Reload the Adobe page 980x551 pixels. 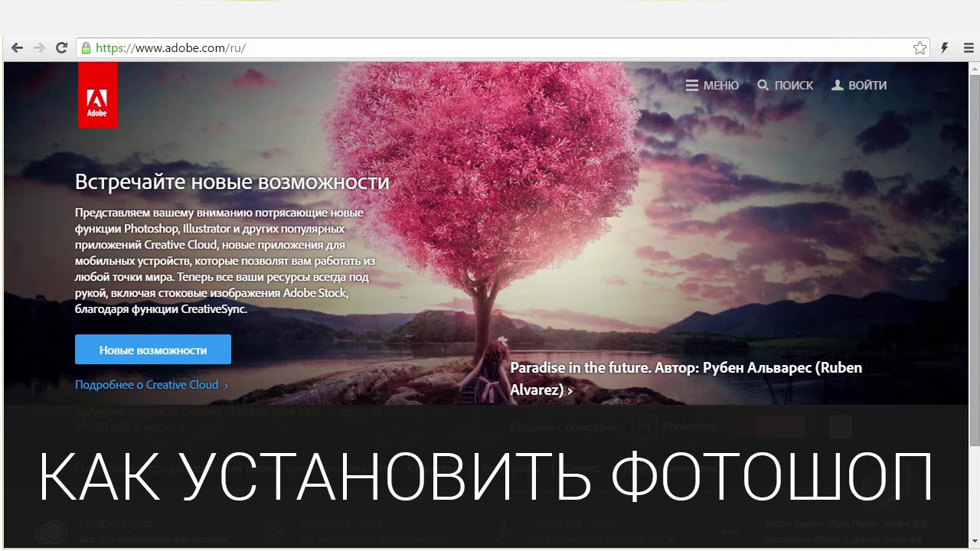[62, 48]
